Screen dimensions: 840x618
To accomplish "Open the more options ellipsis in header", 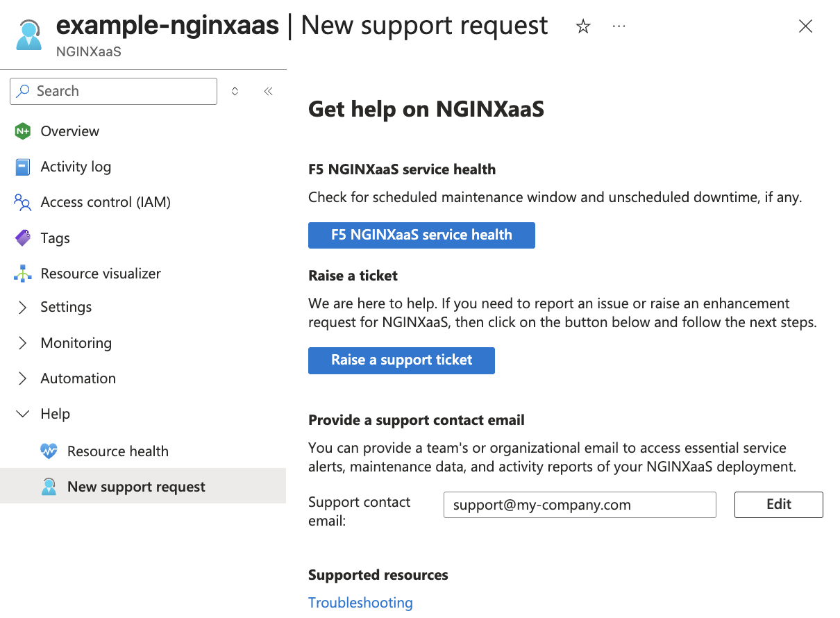I will click(619, 26).
